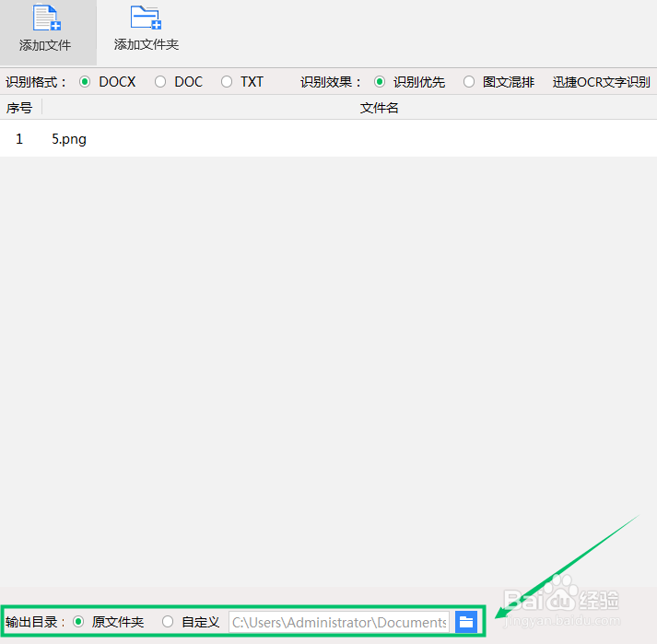Select the TXT format radio button

coord(227,82)
